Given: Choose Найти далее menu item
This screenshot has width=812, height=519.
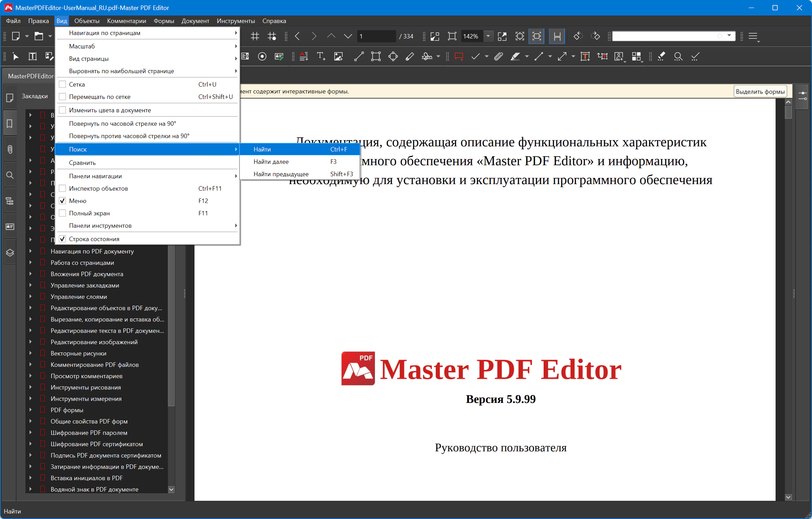Looking at the screenshot, I should click(300, 161).
